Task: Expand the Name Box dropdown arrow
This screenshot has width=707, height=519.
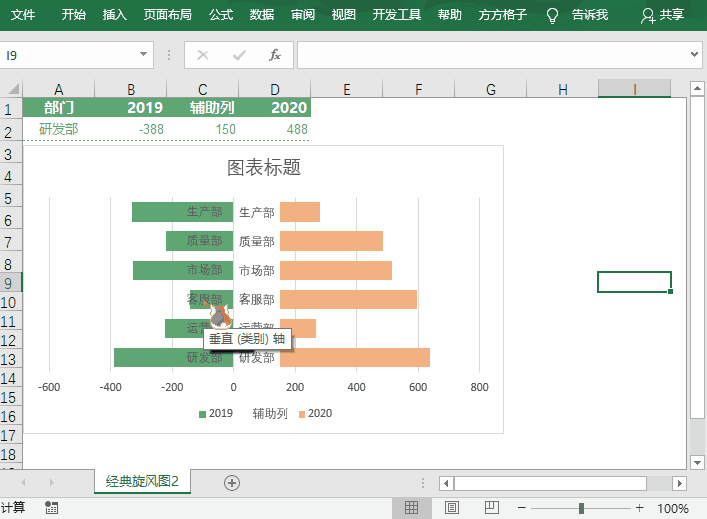Action: pos(143,55)
